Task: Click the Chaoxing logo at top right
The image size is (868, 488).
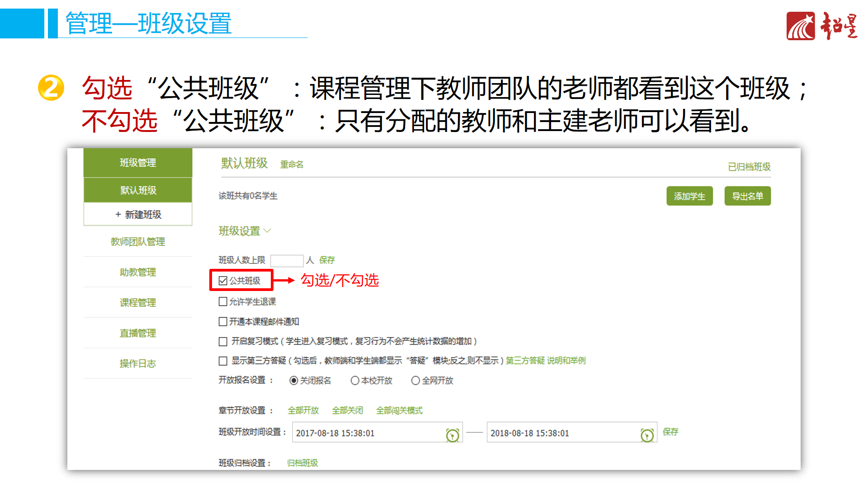Action: (x=821, y=26)
